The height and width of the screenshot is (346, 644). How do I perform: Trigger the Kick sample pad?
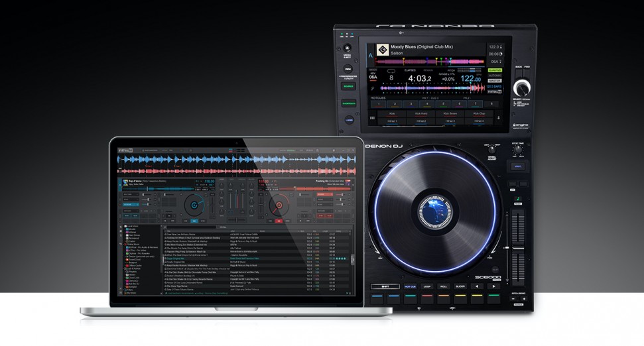click(392, 114)
